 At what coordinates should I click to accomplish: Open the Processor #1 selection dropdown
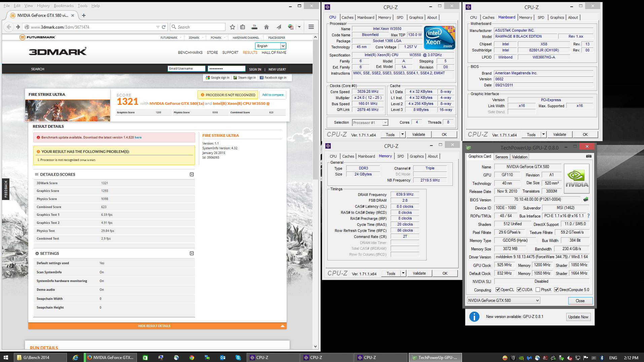370,123
